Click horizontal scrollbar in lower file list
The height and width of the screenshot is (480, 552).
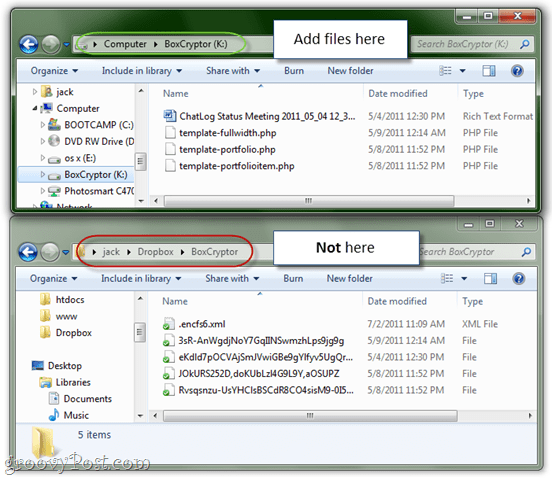[x=310, y=416]
